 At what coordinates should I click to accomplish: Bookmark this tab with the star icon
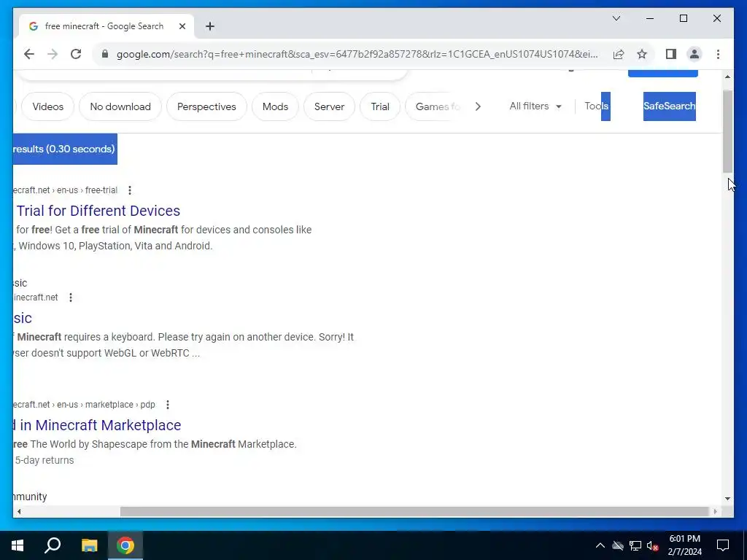coord(642,54)
